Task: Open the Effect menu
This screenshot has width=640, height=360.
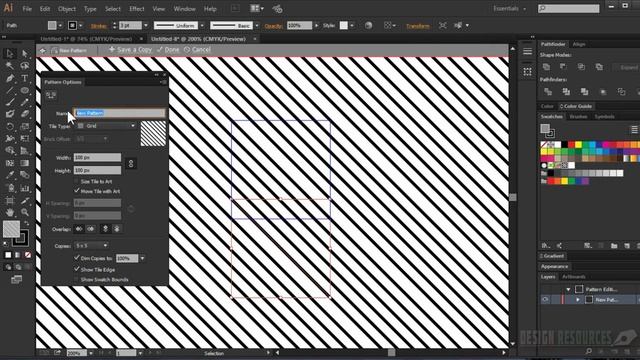Action: pos(137,9)
